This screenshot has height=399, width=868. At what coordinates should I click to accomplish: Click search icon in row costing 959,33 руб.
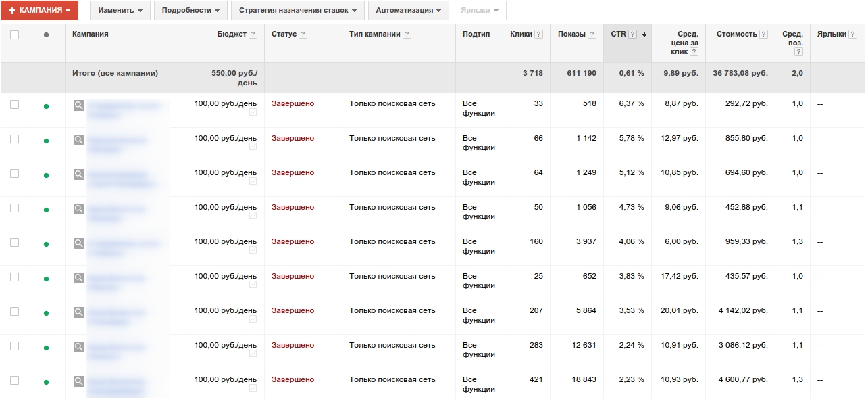tap(79, 243)
